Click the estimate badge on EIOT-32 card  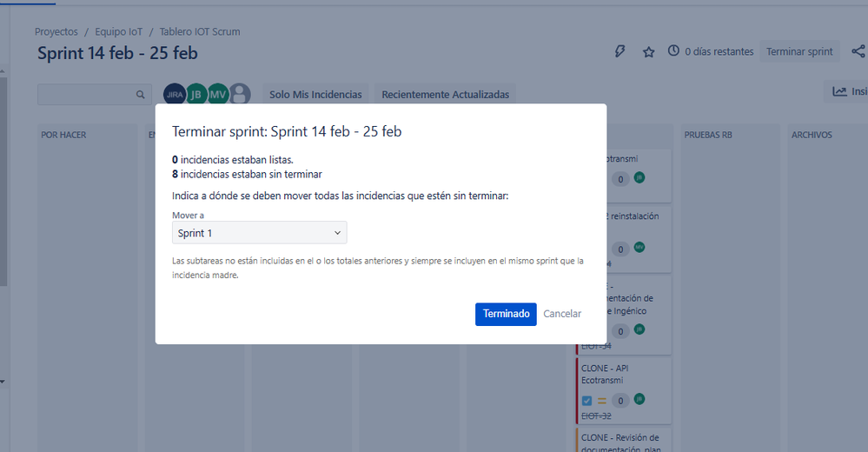pos(620,401)
